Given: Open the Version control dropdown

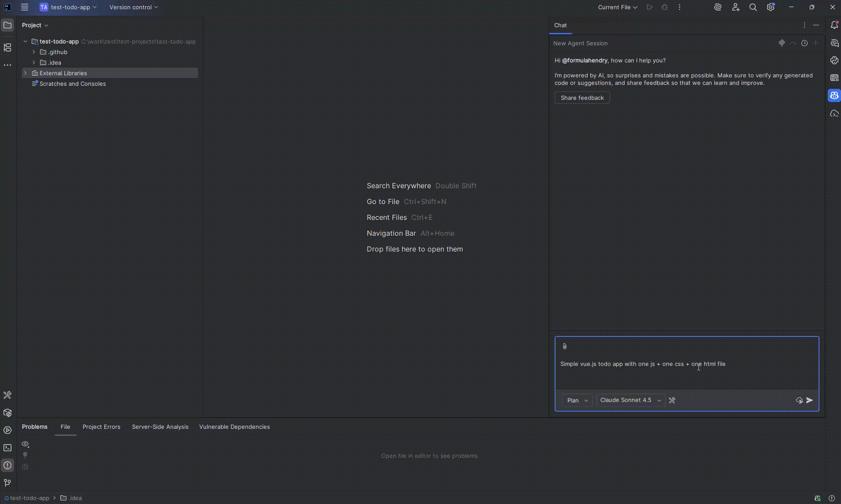Looking at the screenshot, I should pos(134,7).
